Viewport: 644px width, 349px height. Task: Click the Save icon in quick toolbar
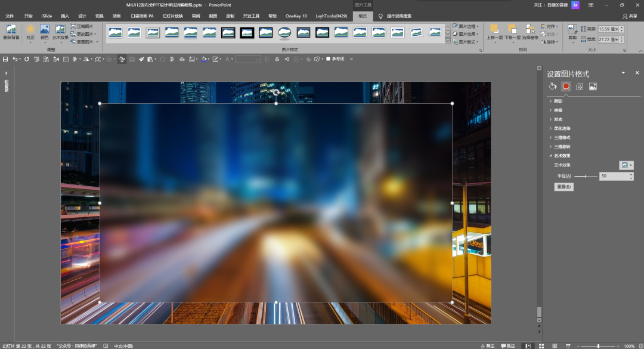(x=5, y=59)
